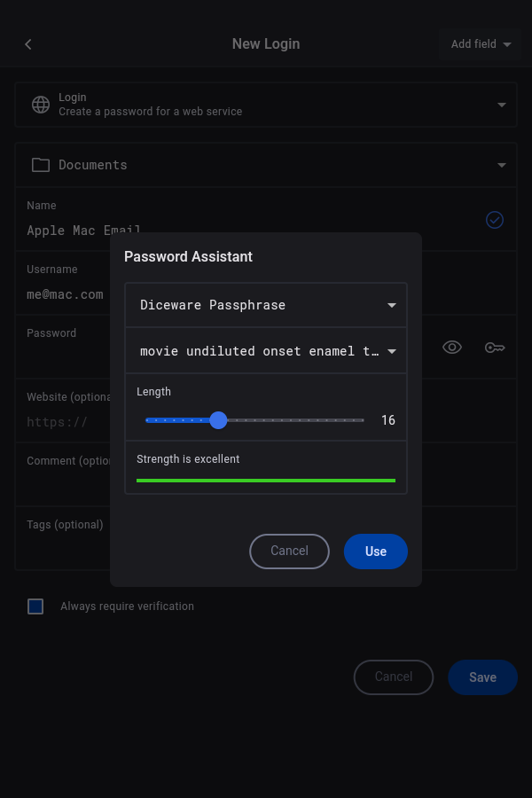Click the Name field Apple Mac Email
This screenshot has width=532, height=798.
67,231
